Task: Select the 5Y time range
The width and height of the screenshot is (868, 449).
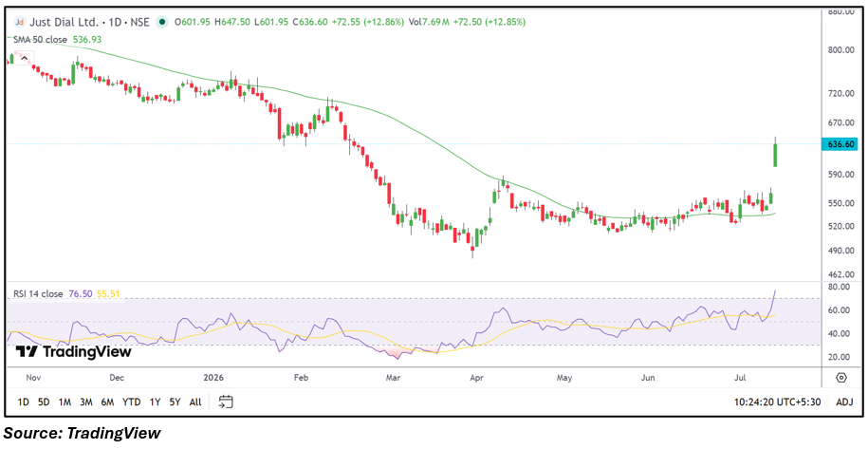Action: (x=175, y=402)
